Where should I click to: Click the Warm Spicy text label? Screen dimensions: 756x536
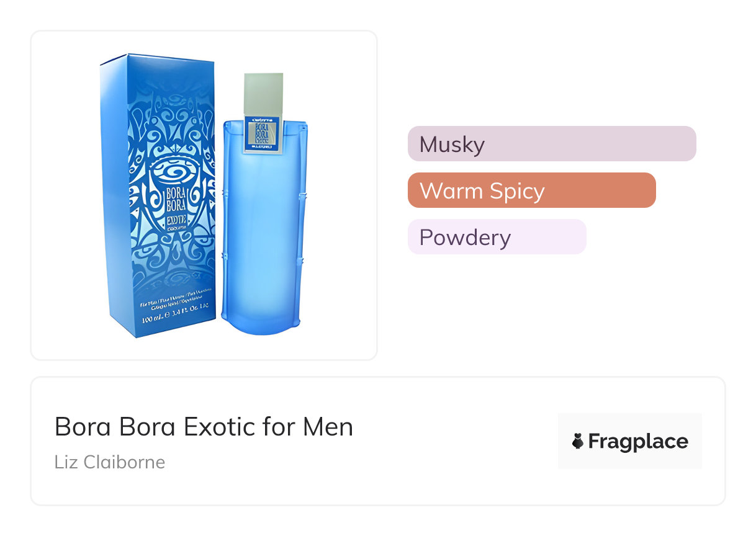pyautogui.click(x=482, y=191)
